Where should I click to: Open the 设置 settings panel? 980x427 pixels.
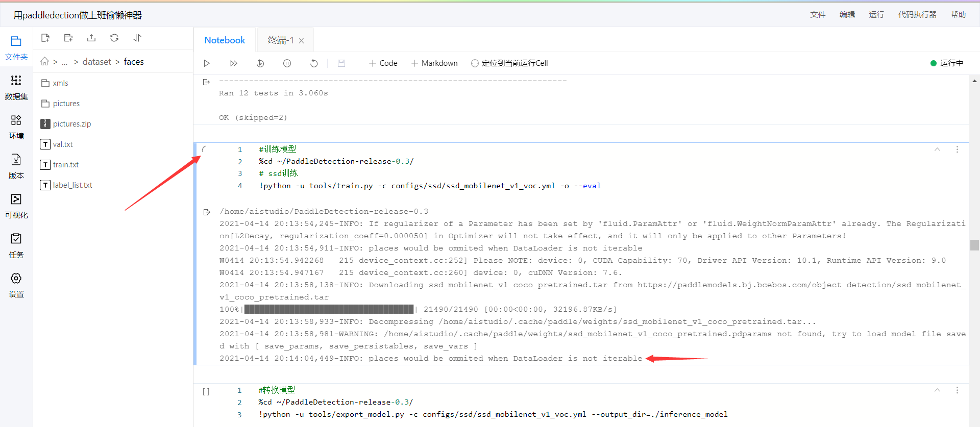[x=16, y=285]
